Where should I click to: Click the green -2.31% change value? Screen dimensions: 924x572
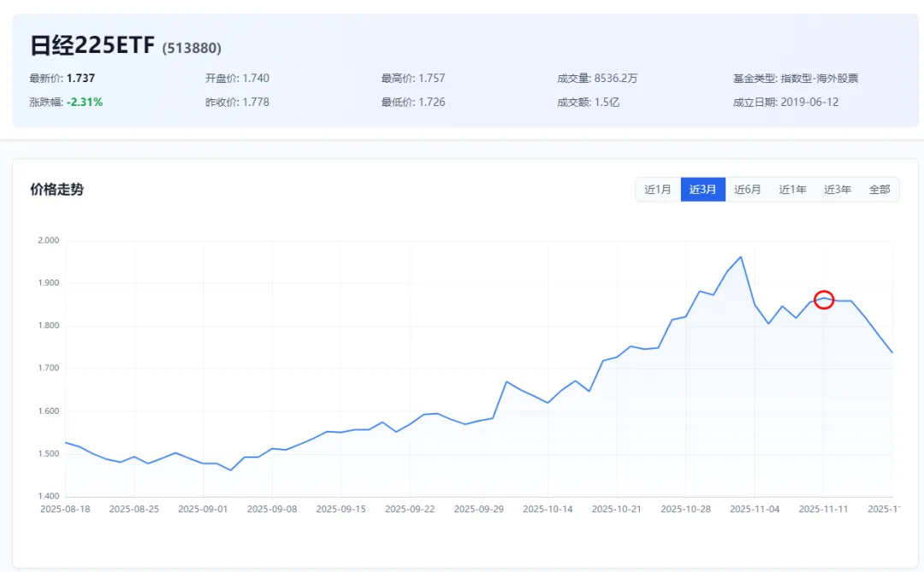(85, 103)
